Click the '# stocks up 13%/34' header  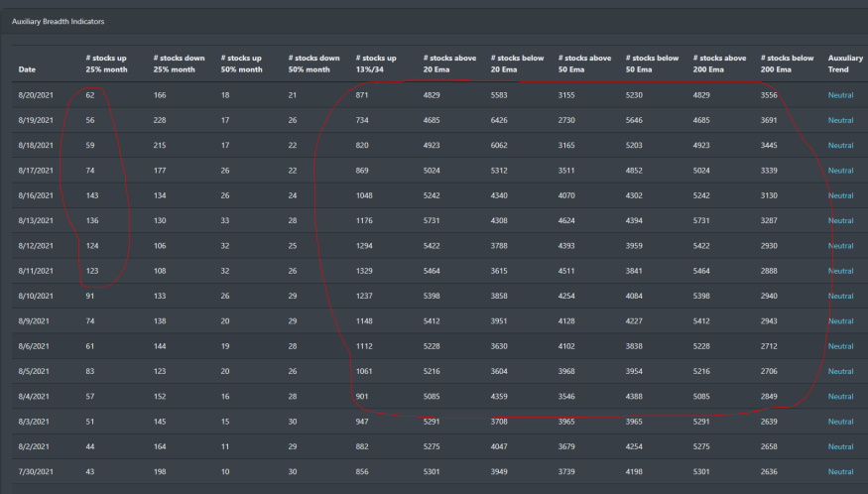pos(376,63)
